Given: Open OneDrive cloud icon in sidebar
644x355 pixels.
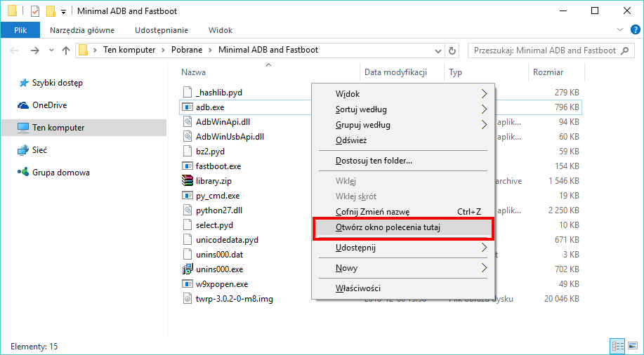Looking at the screenshot, I should [23, 105].
